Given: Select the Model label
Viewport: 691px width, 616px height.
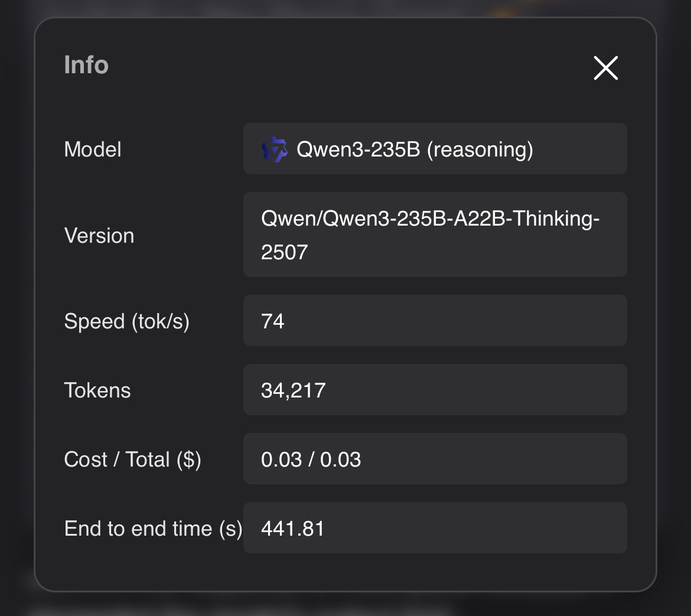Looking at the screenshot, I should (93, 149).
